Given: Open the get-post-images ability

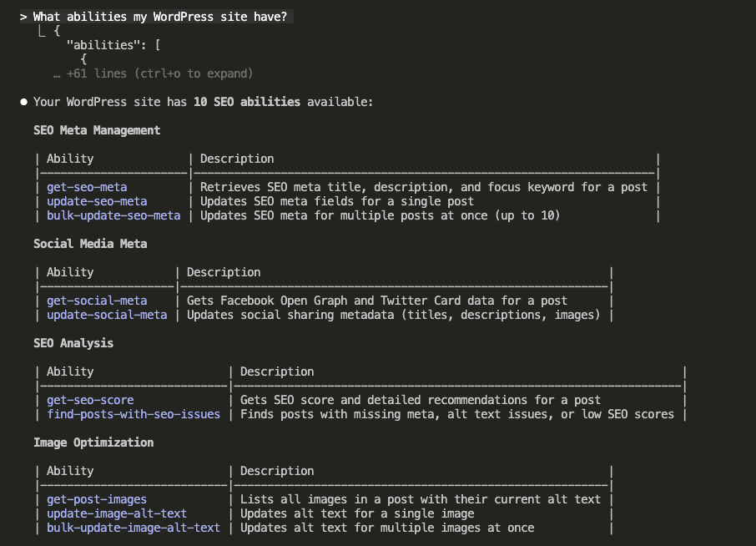Looking at the screenshot, I should click(x=97, y=499).
